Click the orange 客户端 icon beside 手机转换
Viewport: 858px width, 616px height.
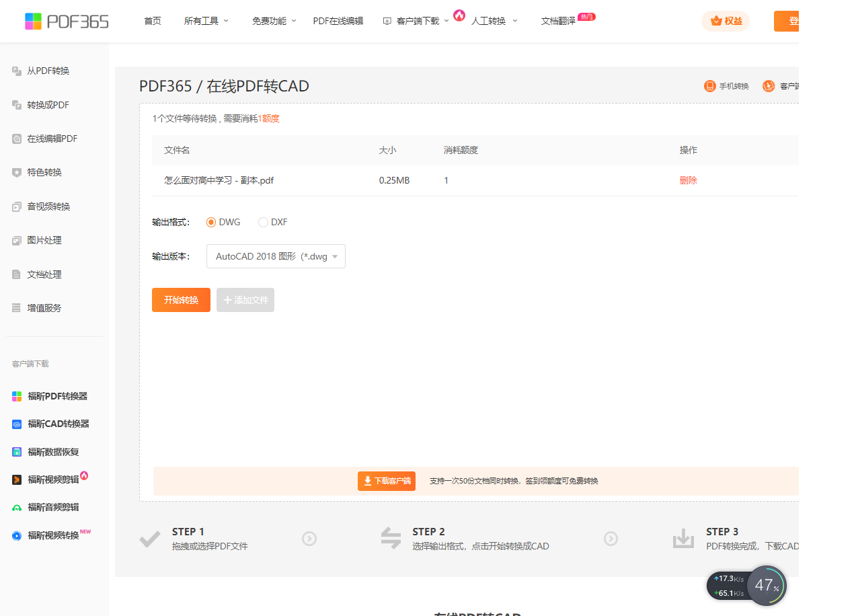(769, 86)
